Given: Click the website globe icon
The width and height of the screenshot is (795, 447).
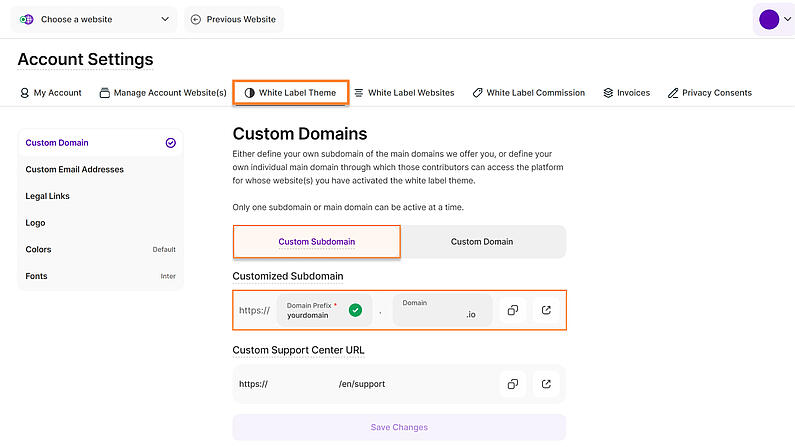Looking at the screenshot, I should [26, 19].
